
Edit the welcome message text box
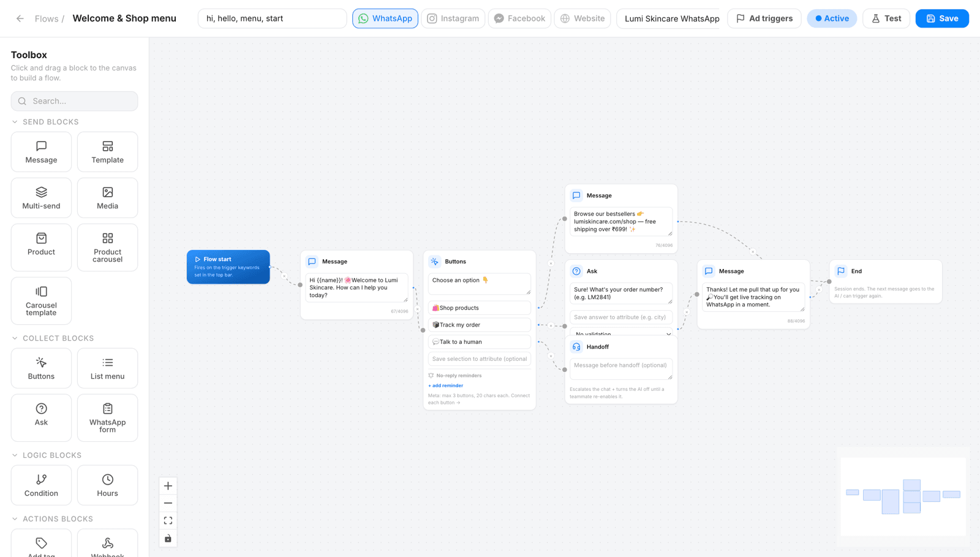[356, 288]
